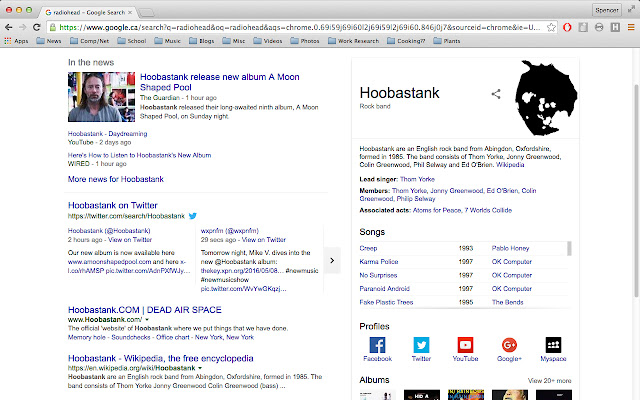Screen dimensions: 640x400
Task: Open the Videos bookmarks folder
Action: click(267, 41)
